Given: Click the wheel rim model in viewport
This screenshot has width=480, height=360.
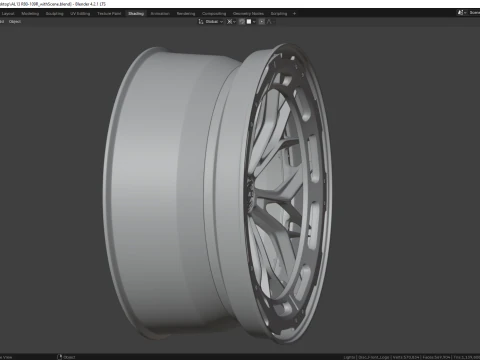Looking at the screenshot, I should coord(217,193).
